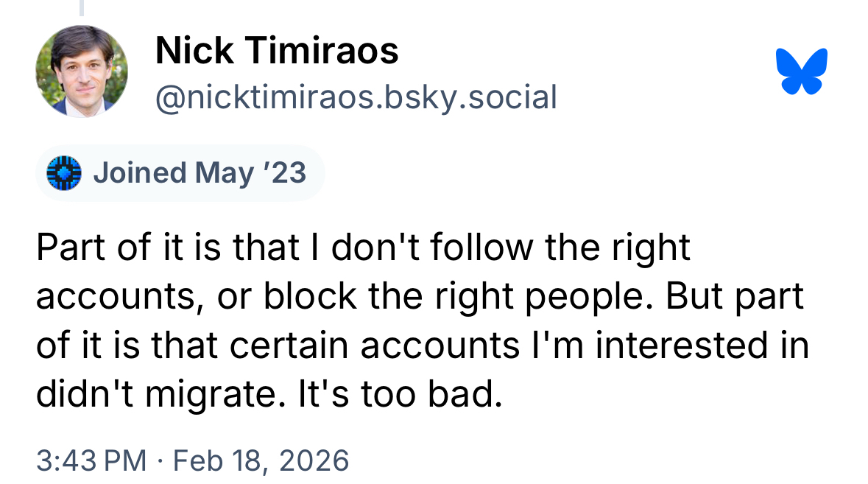
Task: Click the "Joined May '23" label
Action: [199, 173]
